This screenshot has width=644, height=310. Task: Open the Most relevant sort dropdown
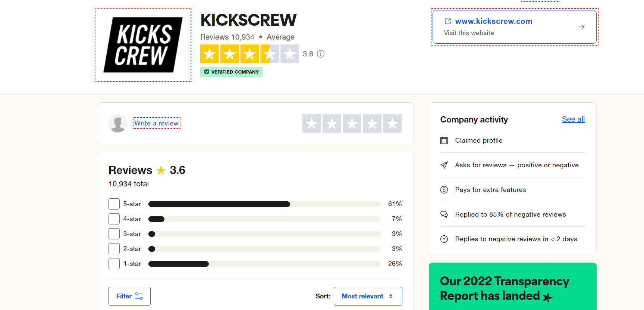367,296
